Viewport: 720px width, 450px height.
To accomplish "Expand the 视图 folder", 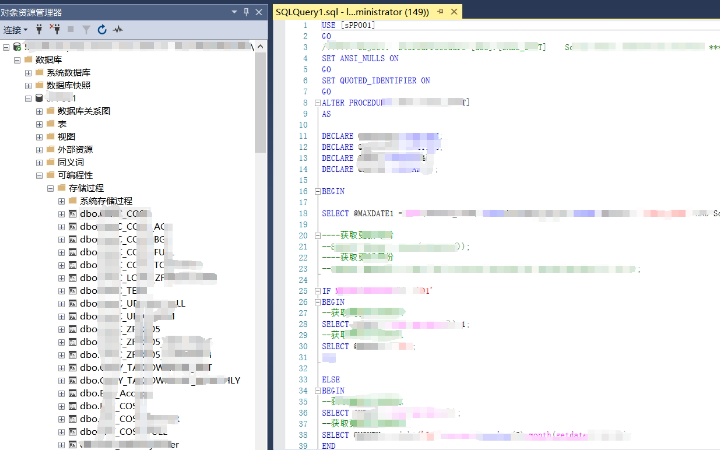I will click(x=39, y=137).
